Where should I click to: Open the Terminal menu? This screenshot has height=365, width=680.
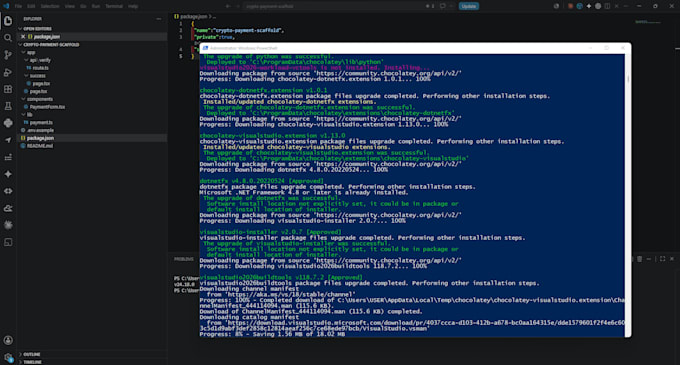114,6
